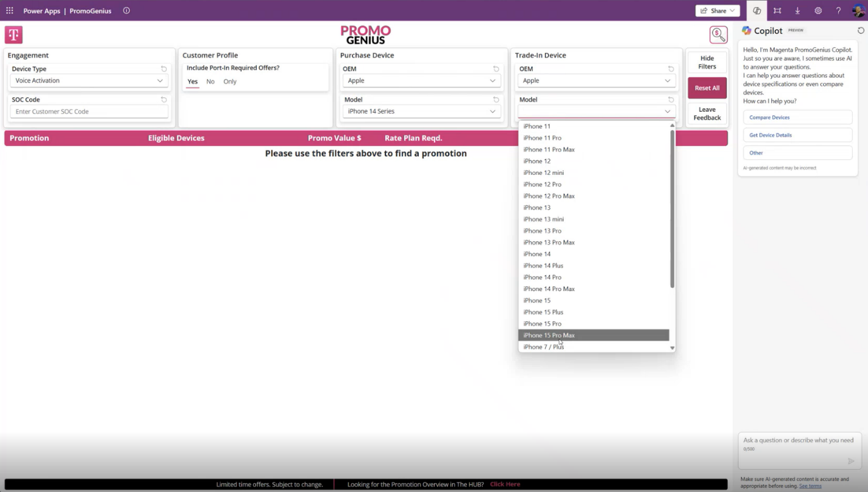
Task: Choose iPhone 14 Plus option
Action: tap(594, 265)
